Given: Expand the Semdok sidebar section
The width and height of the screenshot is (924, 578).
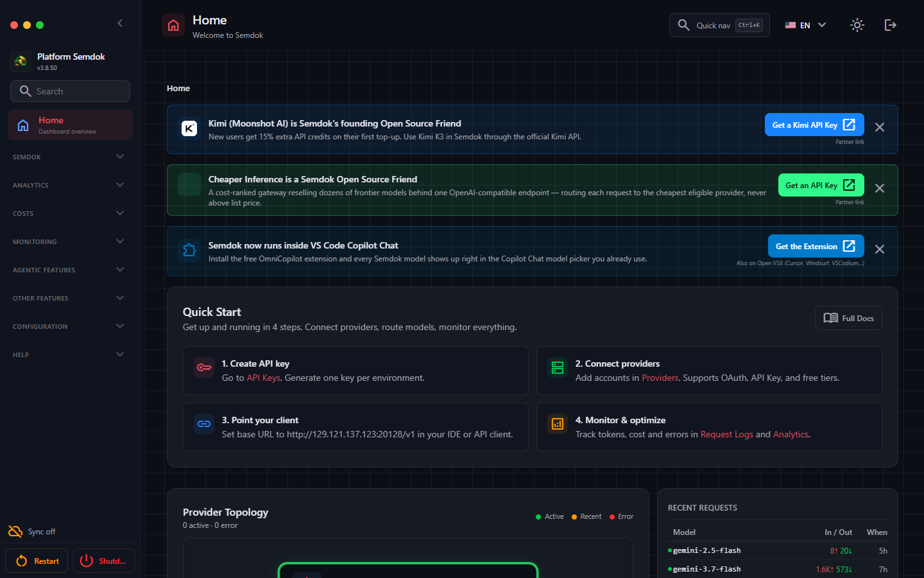Looking at the screenshot, I should [69, 157].
